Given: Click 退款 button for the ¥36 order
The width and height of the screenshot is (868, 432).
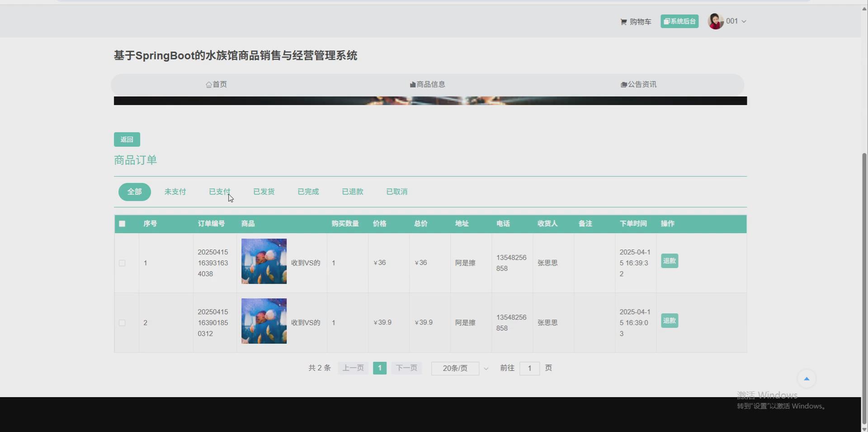Looking at the screenshot, I should 670,261.
